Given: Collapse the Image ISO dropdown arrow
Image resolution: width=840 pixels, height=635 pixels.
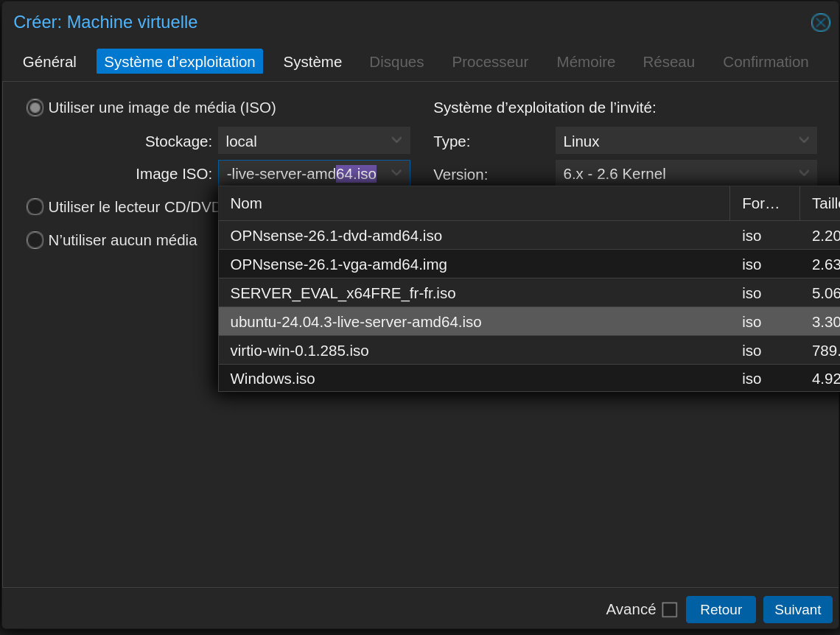Looking at the screenshot, I should click(x=396, y=173).
